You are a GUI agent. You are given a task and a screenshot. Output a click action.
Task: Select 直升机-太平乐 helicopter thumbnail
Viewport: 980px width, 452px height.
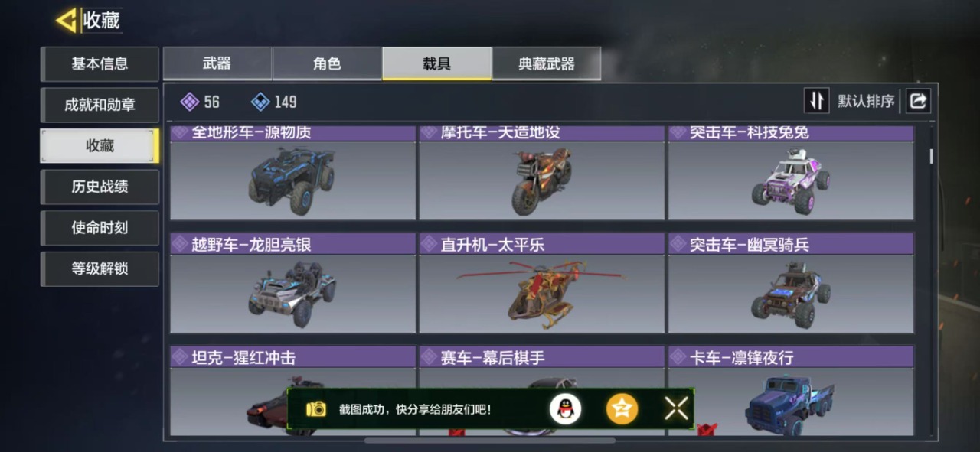(x=541, y=294)
